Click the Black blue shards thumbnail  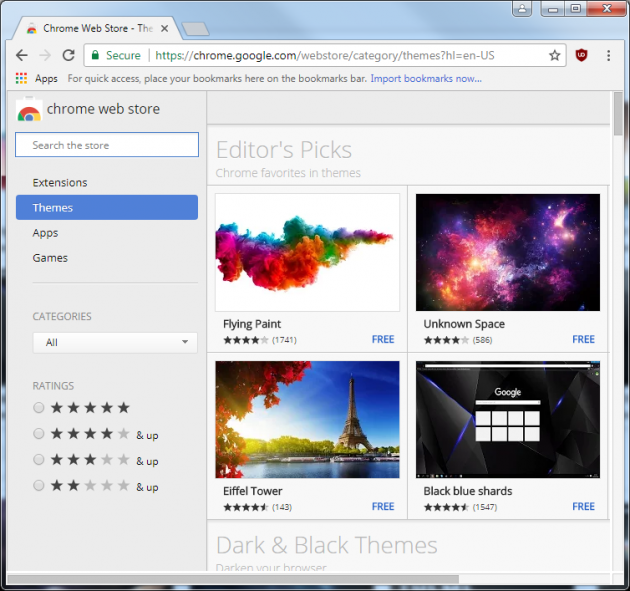[508, 419]
